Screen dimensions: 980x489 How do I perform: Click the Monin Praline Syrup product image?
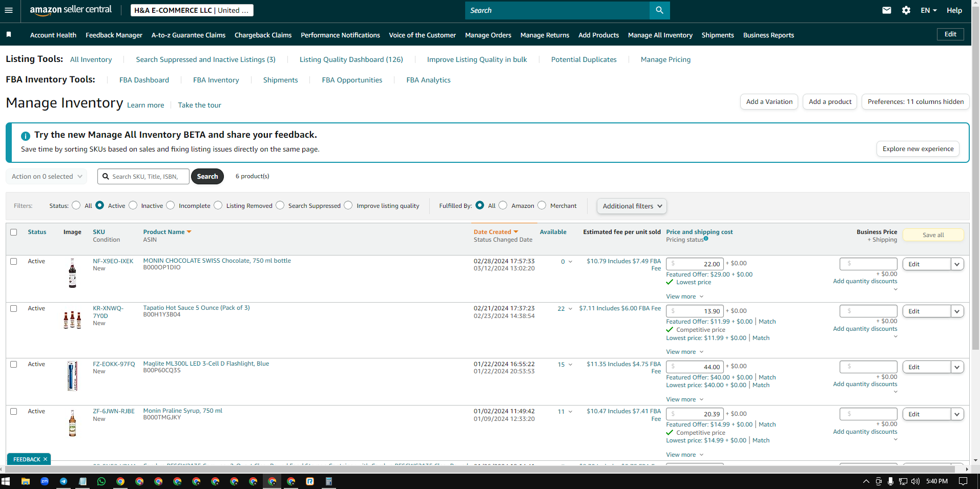[x=72, y=423]
